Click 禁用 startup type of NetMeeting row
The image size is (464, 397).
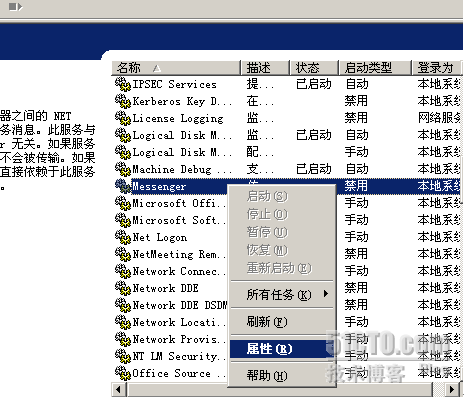(356, 254)
